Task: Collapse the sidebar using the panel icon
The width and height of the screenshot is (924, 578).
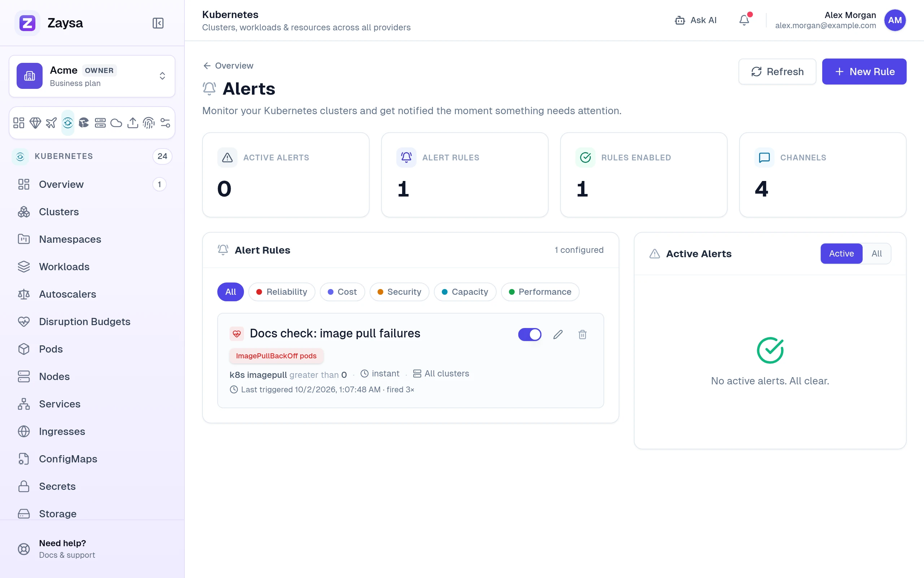Action: click(158, 23)
